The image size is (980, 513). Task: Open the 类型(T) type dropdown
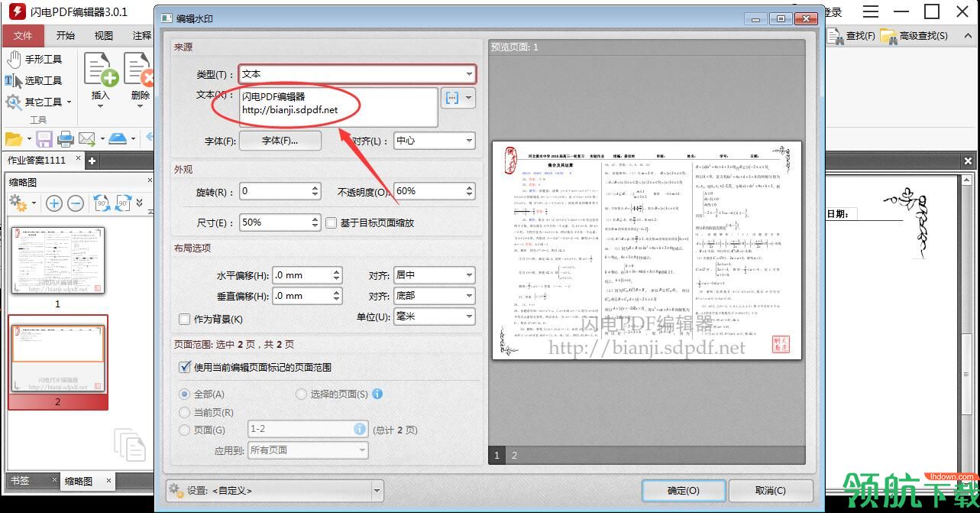click(357, 74)
